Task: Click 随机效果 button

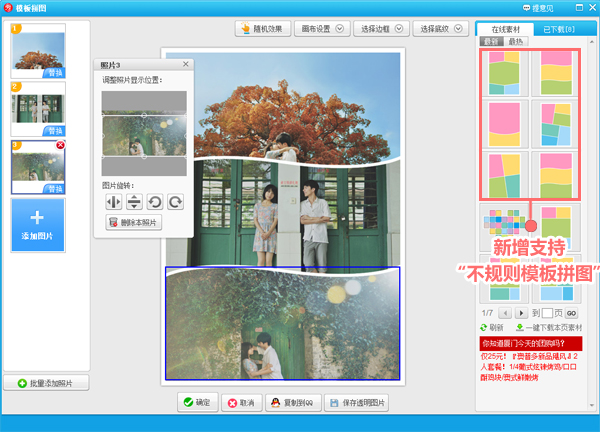Action: click(264, 29)
